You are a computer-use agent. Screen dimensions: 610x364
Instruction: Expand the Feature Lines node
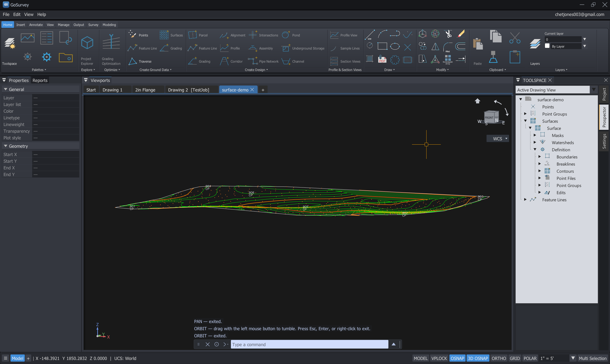pyautogui.click(x=525, y=199)
